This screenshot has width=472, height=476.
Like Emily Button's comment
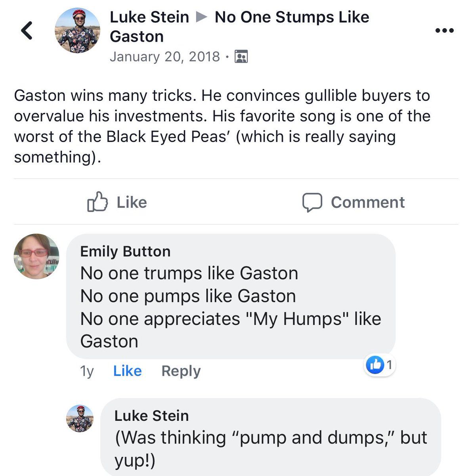127,371
